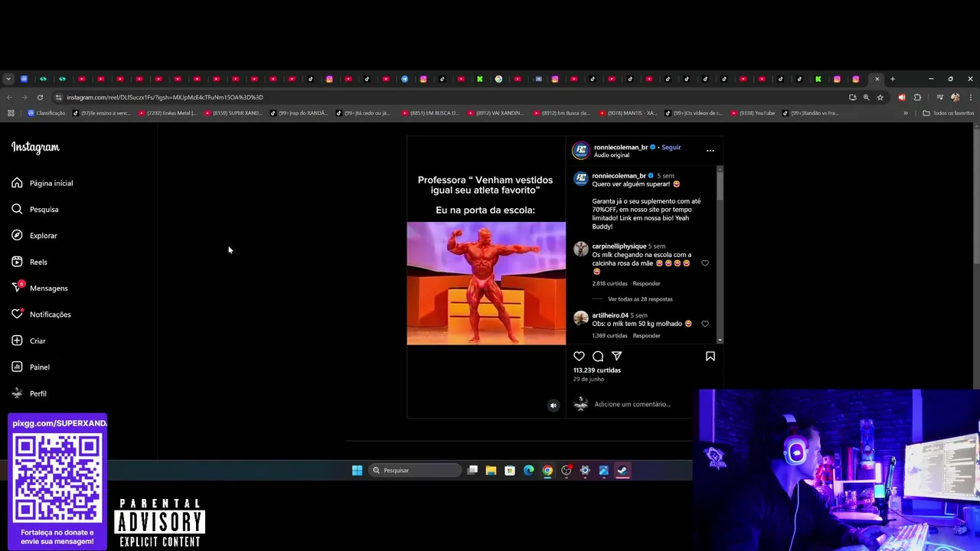Open ronniecoleman_br profile from post header
This screenshot has width=980, height=551.
tap(621, 147)
